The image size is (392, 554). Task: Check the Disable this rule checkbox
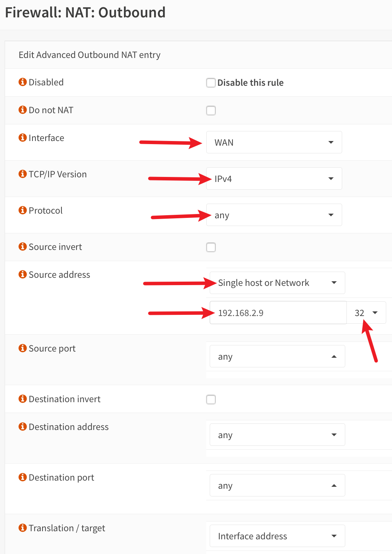211,83
